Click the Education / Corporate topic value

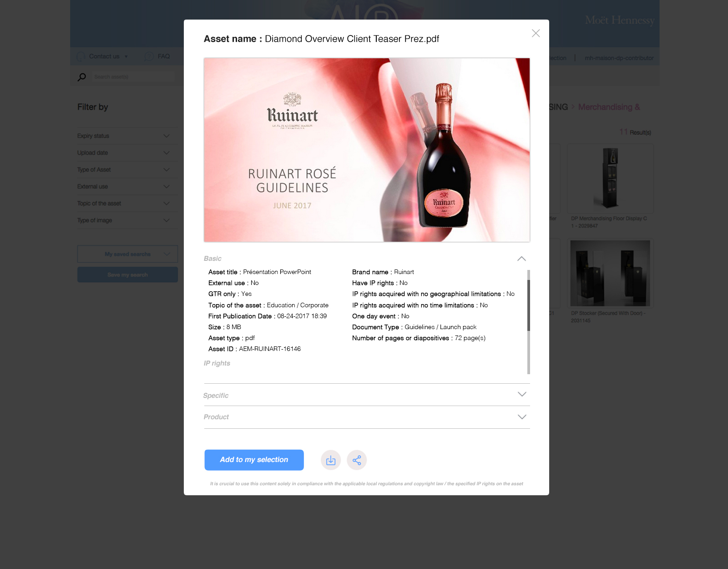tap(298, 305)
